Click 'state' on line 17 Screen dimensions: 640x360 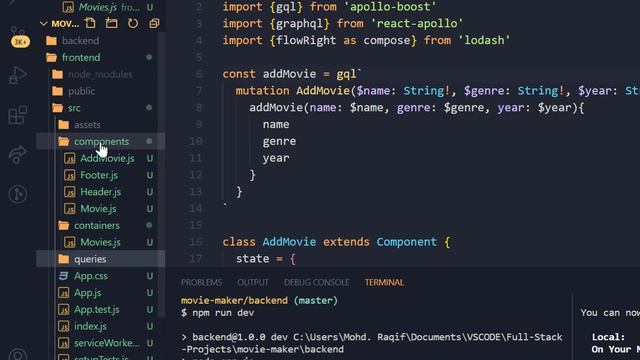[252, 259]
